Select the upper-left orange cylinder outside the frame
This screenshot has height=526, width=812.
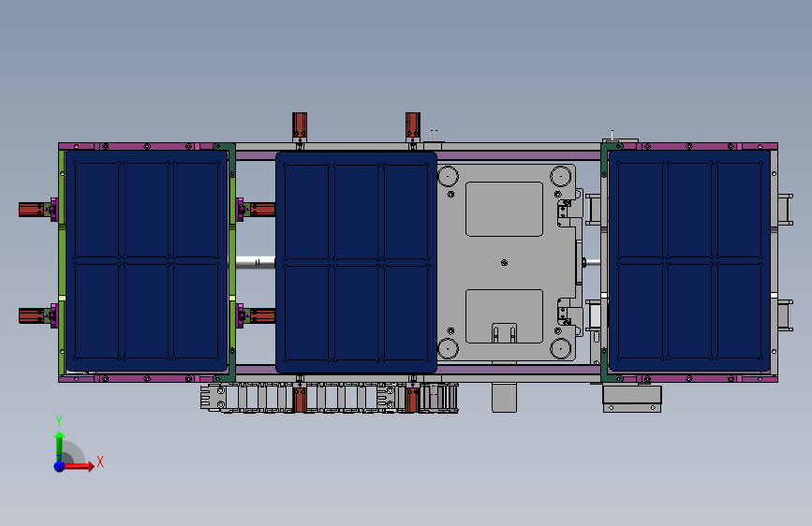[x=31, y=210]
